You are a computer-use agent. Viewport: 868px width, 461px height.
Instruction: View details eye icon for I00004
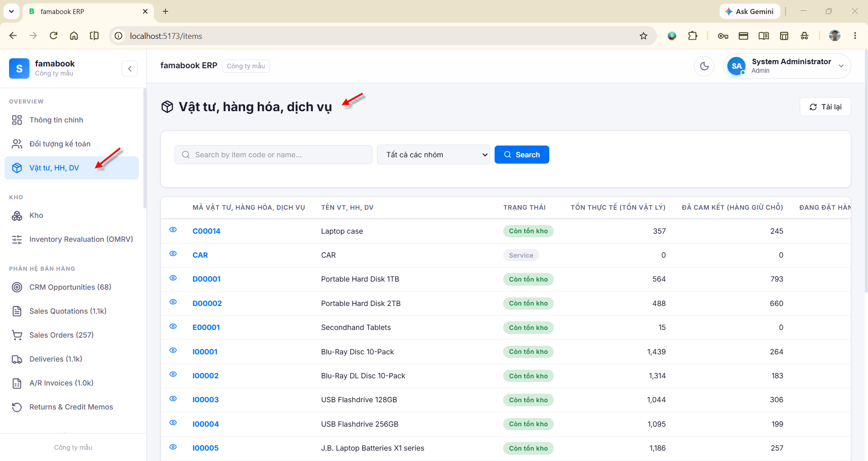click(x=173, y=423)
